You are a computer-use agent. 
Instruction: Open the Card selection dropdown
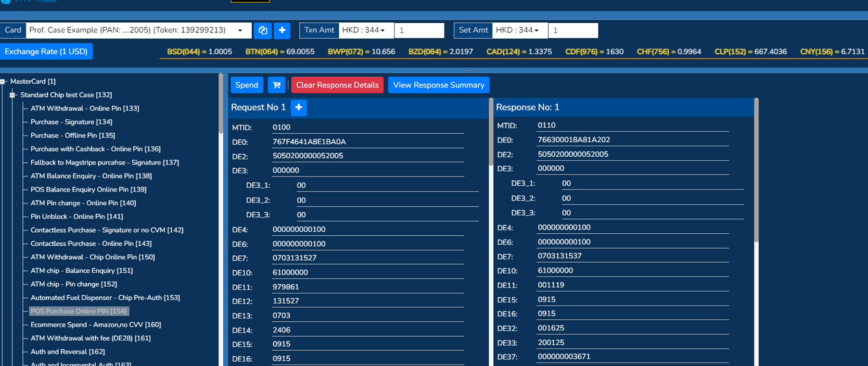click(x=139, y=30)
